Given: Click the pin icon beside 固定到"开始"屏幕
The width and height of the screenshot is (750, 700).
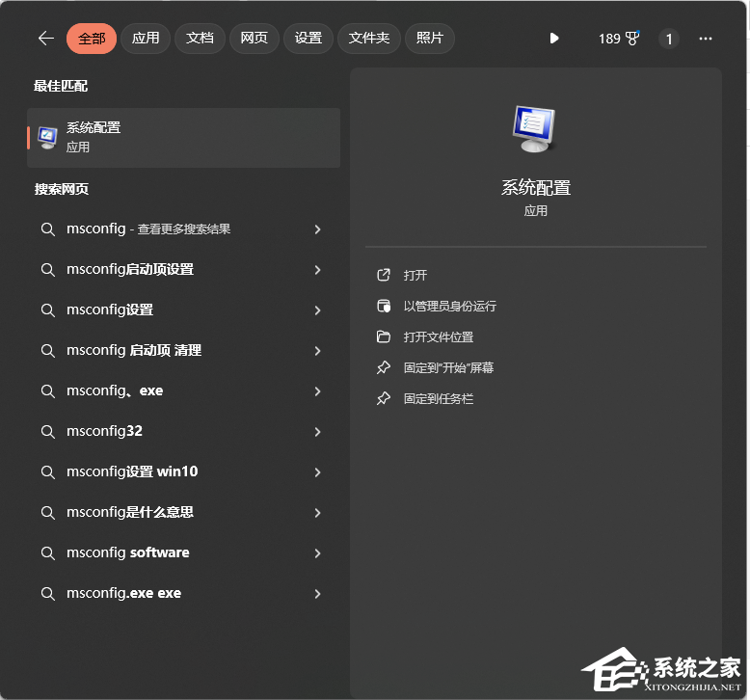Looking at the screenshot, I should (384, 367).
